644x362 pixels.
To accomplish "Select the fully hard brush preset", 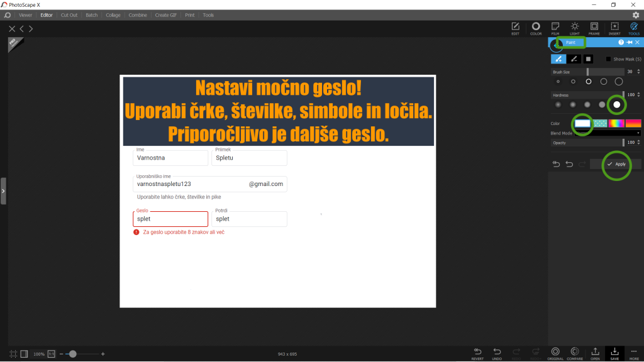I will [616, 105].
